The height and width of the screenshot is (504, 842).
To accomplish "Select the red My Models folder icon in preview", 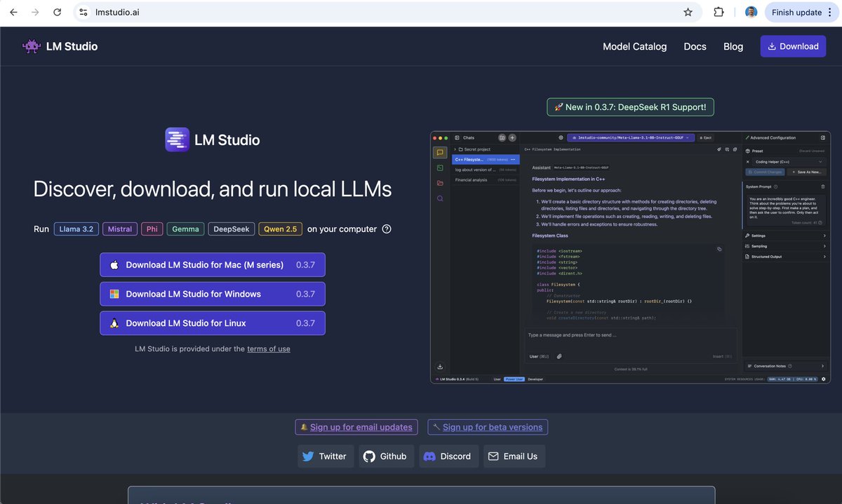I will pos(440,183).
